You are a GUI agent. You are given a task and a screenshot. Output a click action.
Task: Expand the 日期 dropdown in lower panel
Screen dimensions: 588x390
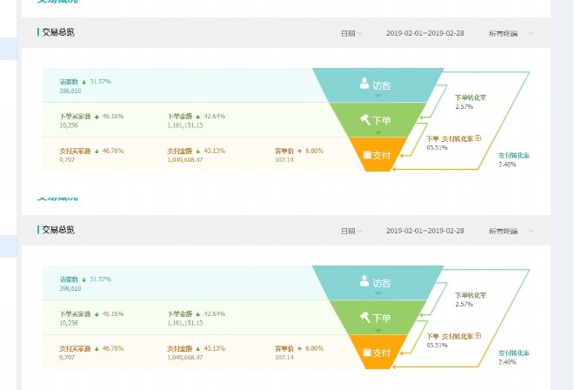tap(351, 231)
